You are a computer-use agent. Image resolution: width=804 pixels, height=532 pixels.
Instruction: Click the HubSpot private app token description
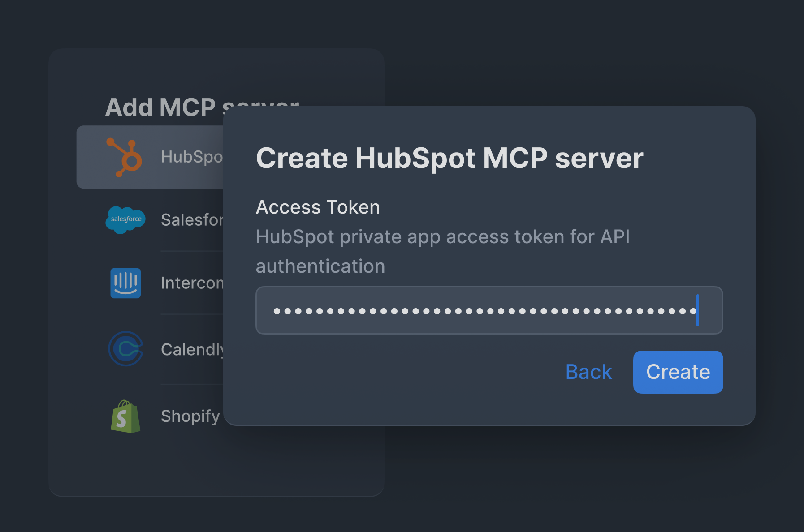click(443, 251)
